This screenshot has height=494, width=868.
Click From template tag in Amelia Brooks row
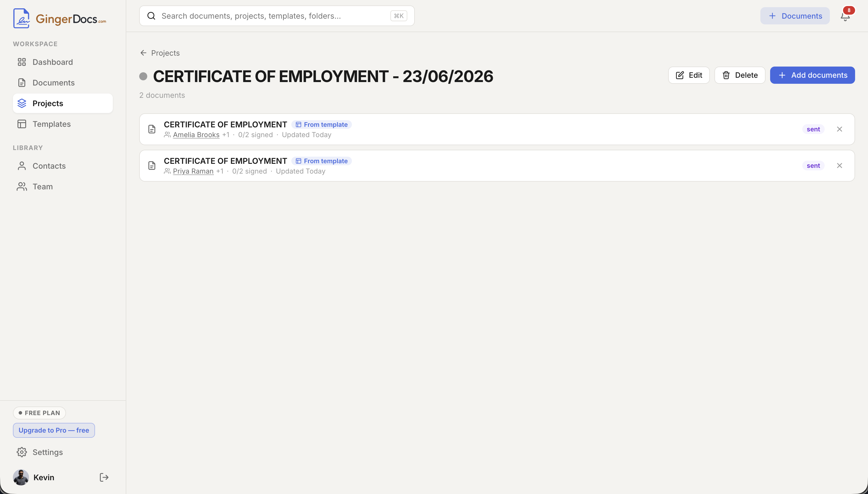[321, 125]
